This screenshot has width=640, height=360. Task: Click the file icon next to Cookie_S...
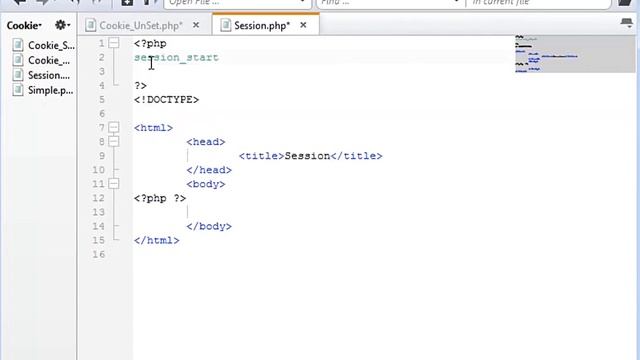[x=18, y=45]
